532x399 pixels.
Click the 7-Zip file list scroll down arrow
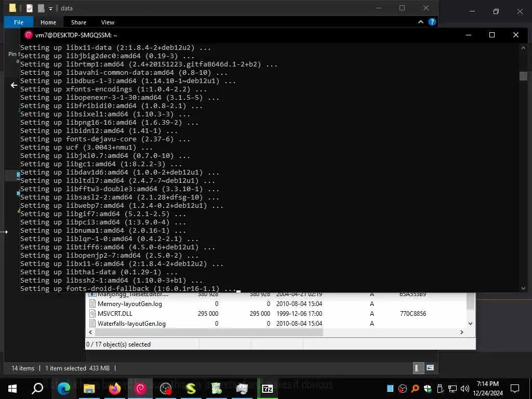click(471, 323)
